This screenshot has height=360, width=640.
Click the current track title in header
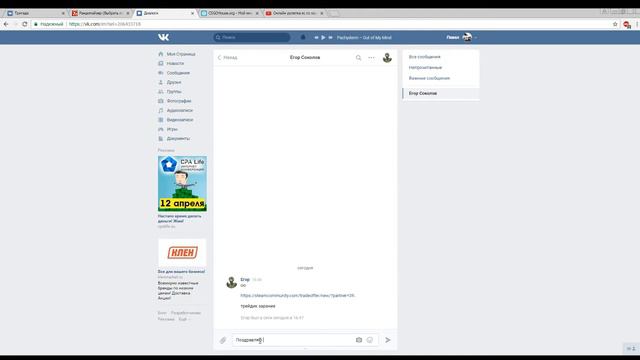tap(364, 38)
